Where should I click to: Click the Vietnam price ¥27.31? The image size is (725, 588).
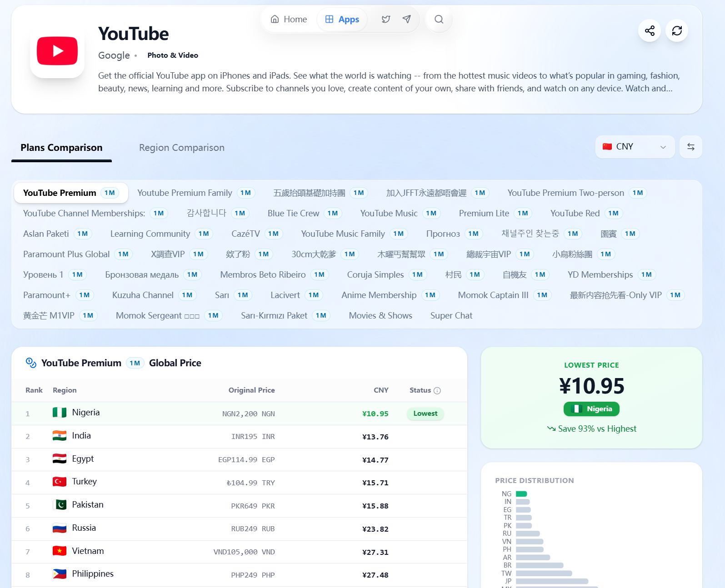(x=375, y=552)
